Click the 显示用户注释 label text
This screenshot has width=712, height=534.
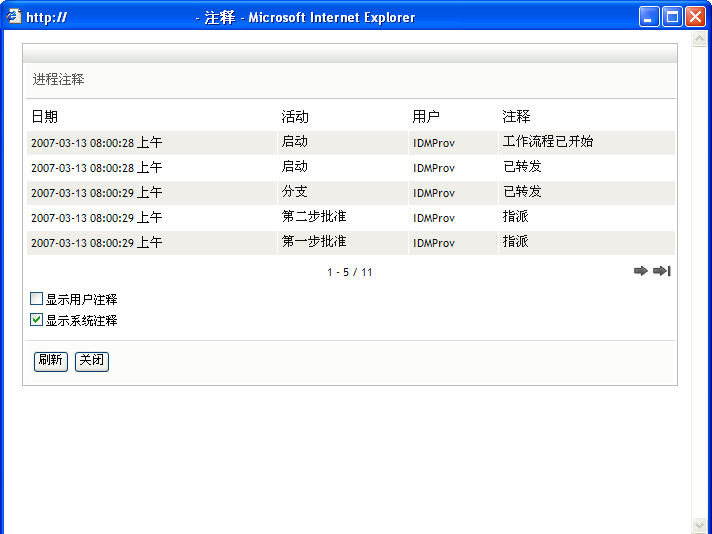pyautogui.click(x=81, y=300)
